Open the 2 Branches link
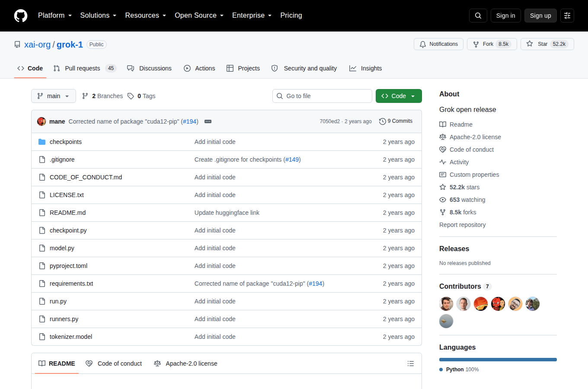The image size is (588, 389). click(102, 96)
